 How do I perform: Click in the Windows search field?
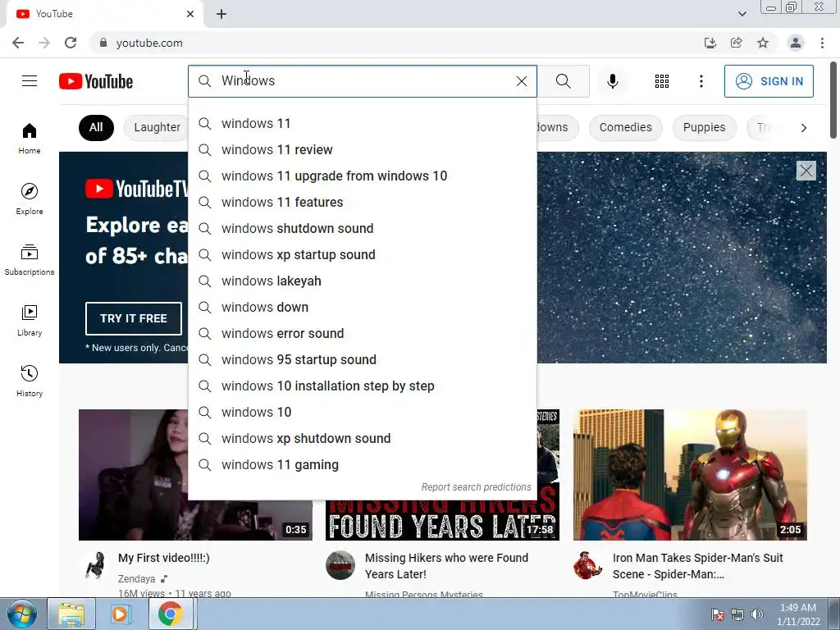pos(364,81)
